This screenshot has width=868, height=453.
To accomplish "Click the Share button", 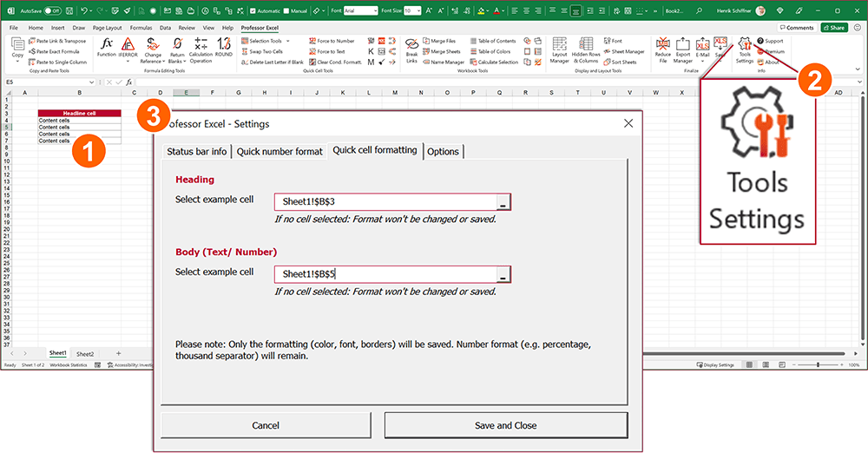I will (x=833, y=28).
